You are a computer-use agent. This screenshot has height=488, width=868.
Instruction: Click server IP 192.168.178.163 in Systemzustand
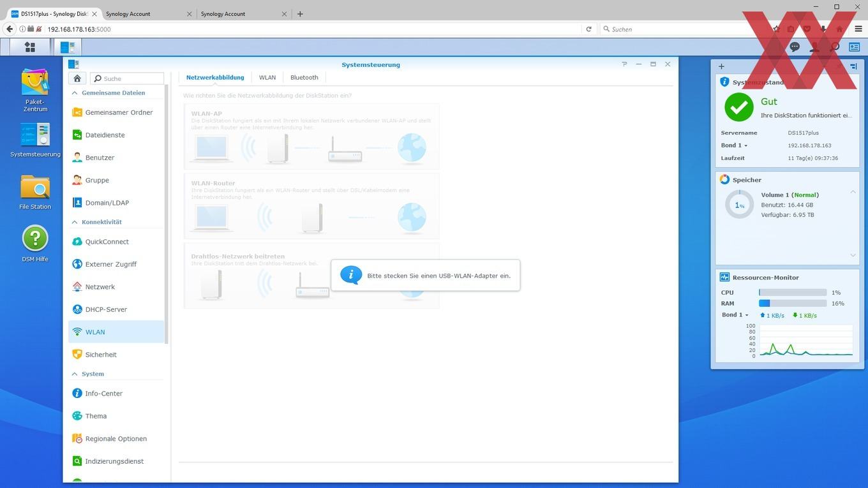click(809, 145)
